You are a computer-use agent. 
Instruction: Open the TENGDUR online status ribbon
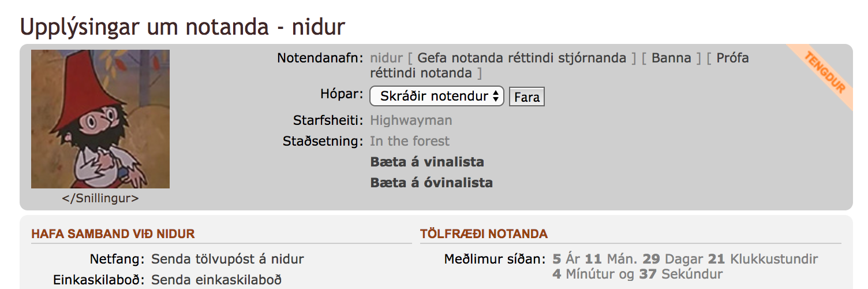[824, 73]
